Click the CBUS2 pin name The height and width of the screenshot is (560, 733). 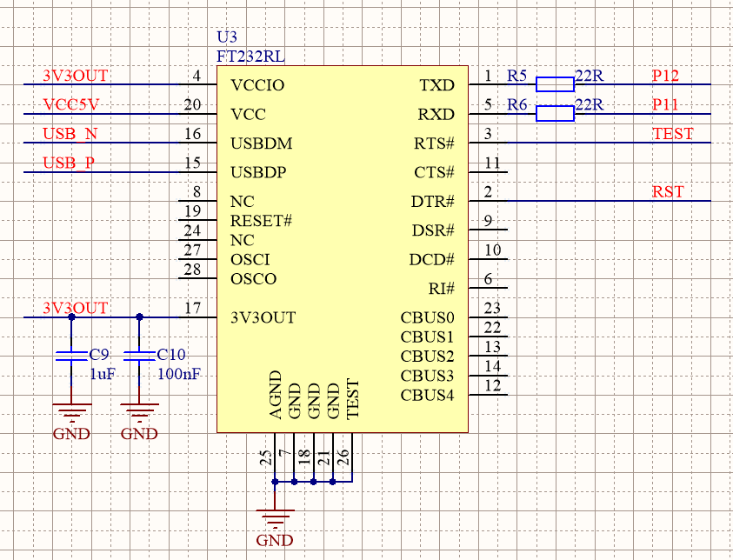click(427, 357)
